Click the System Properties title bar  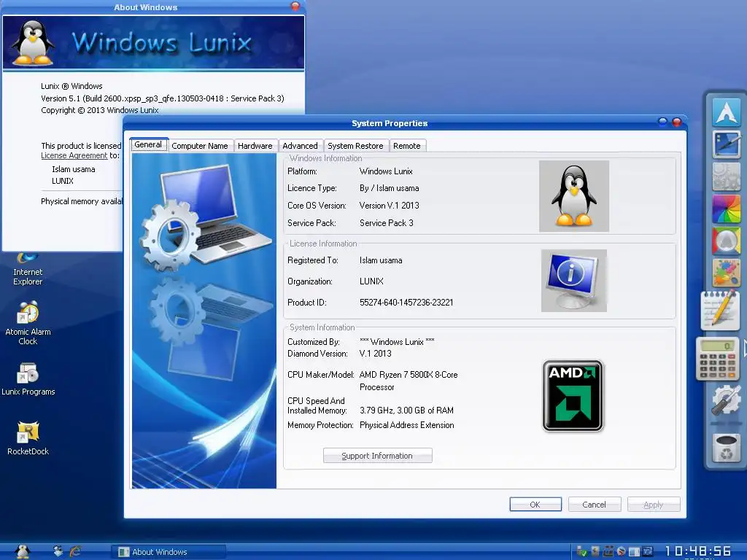coord(390,123)
